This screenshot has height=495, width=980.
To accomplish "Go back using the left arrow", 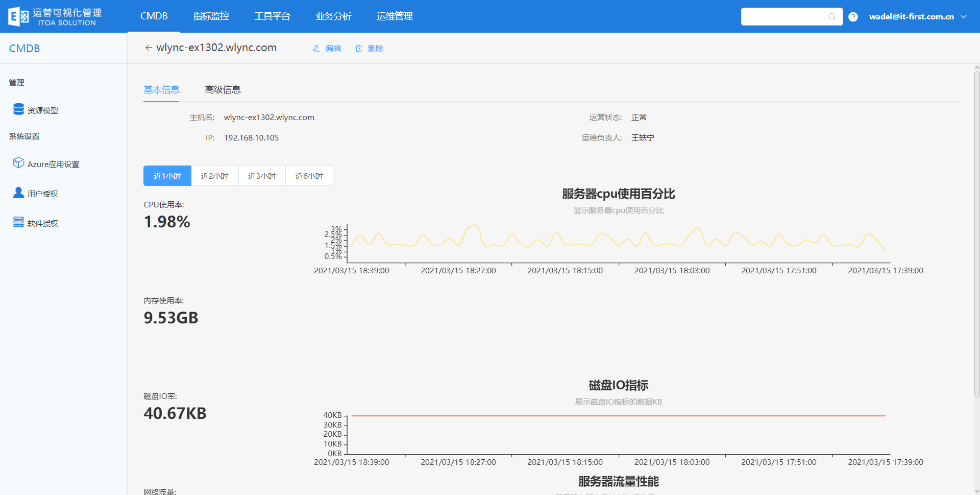I will point(149,48).
